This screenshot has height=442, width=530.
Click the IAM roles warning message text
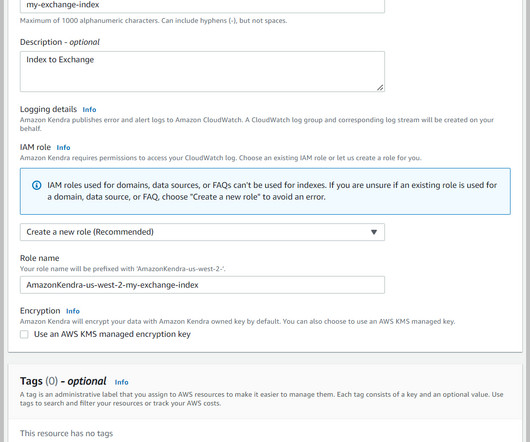[272, 191]
